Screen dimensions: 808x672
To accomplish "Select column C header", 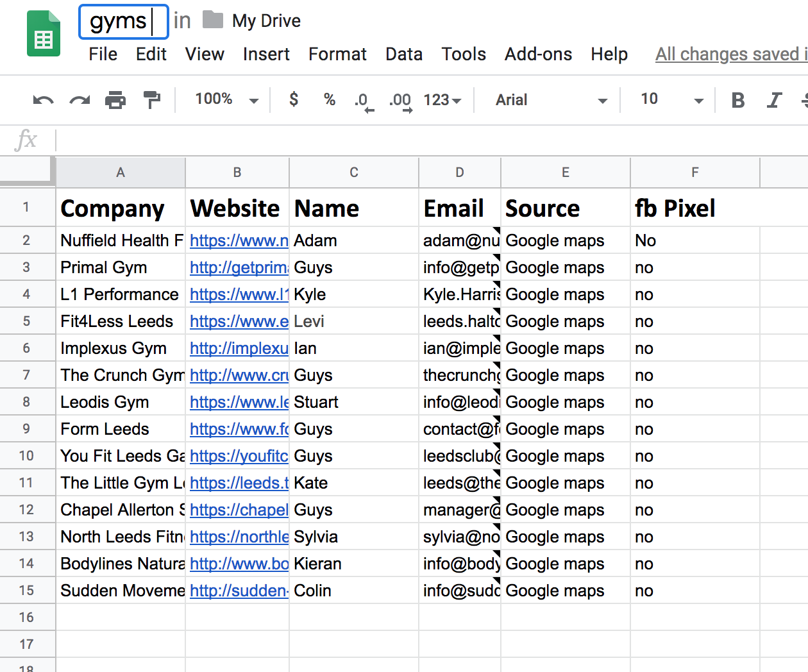I will click(354, 172).
